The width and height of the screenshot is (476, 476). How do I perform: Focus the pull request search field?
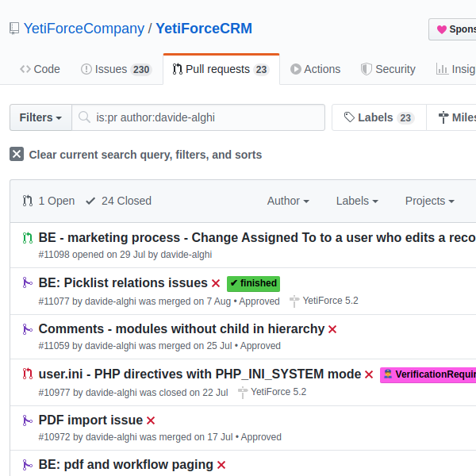(198, 117)
